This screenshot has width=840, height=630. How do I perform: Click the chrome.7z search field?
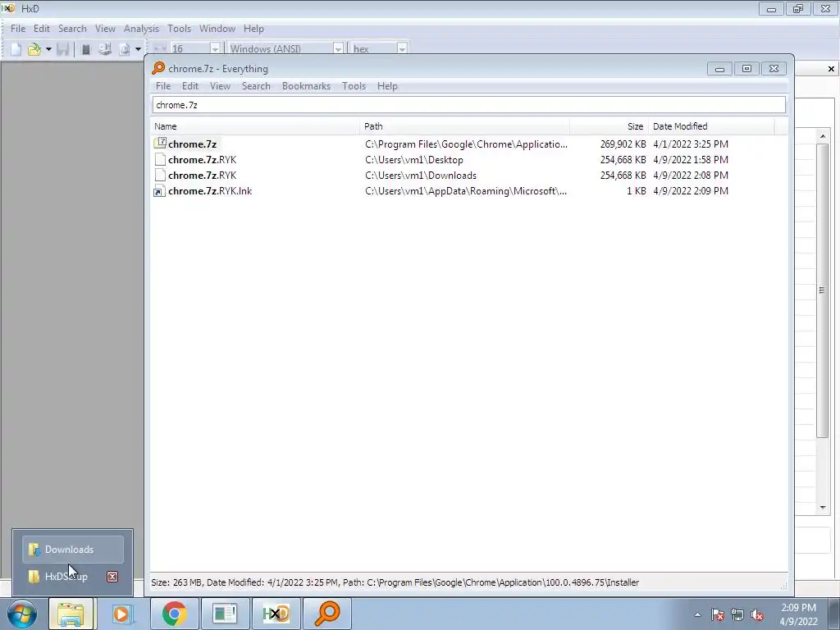468,105
